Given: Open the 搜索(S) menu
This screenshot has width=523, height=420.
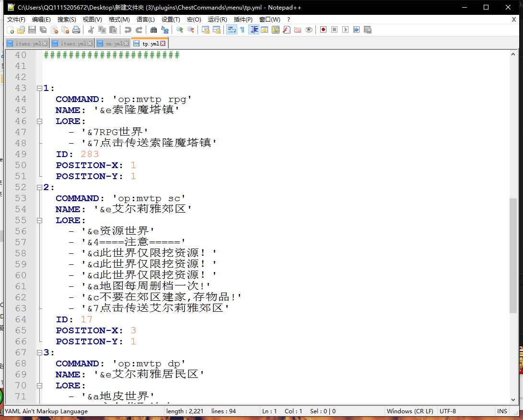Looking at the screenshot, I should coord(67,19).
